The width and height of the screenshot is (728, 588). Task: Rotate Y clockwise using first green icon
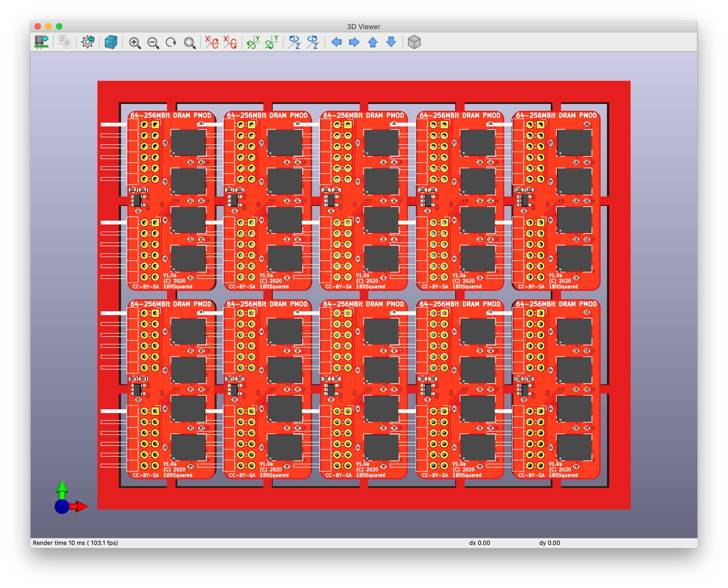(253, 42)
